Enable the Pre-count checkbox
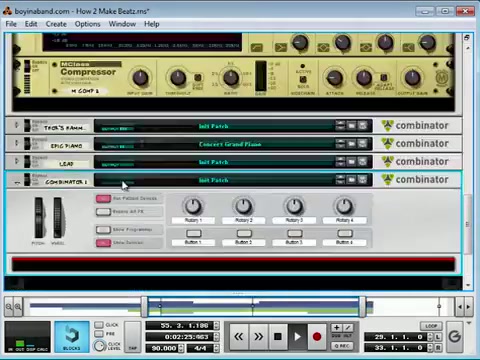 click(99, 333)
